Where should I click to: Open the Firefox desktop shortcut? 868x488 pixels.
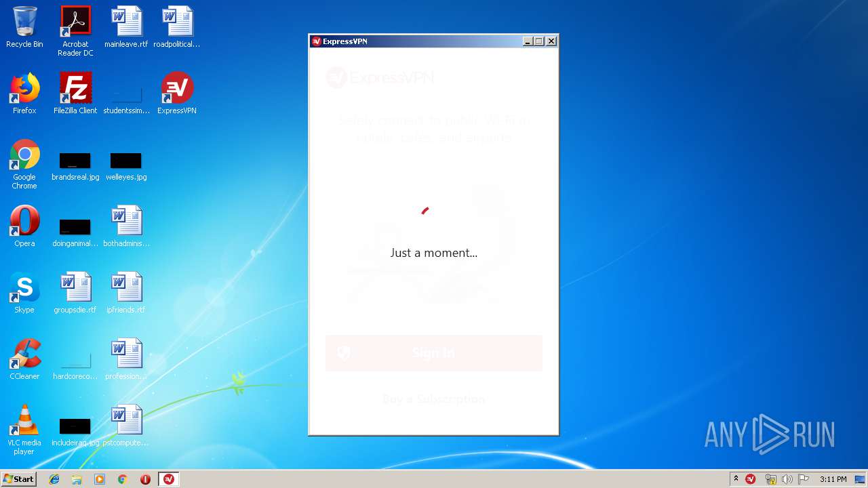click(24, 94)
